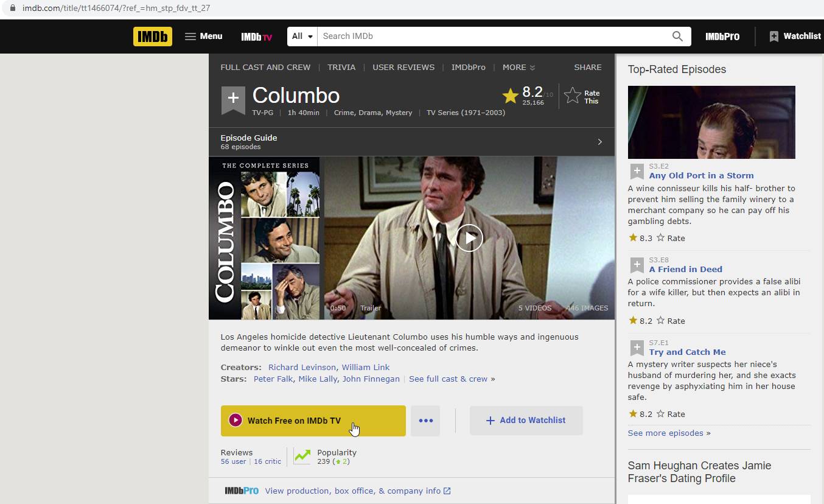View production, box office, & company info
The width and height of the screenshot is (824, 504).
click(x=358, y=491)
